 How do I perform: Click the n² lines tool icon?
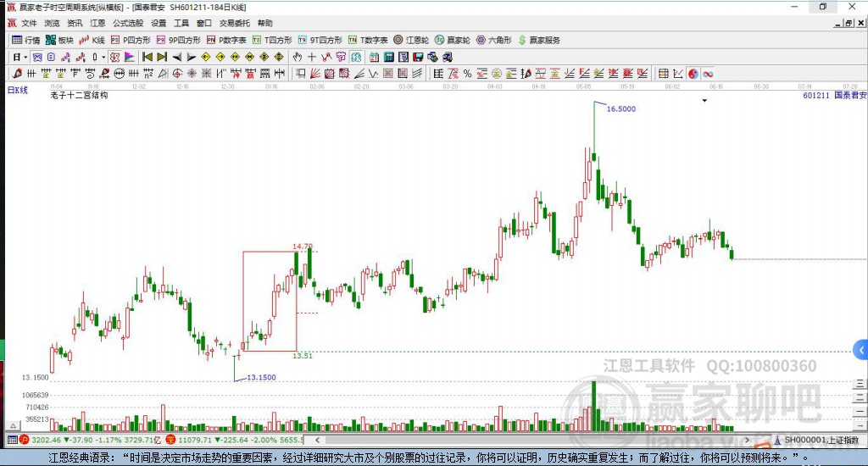pos(148,73)
